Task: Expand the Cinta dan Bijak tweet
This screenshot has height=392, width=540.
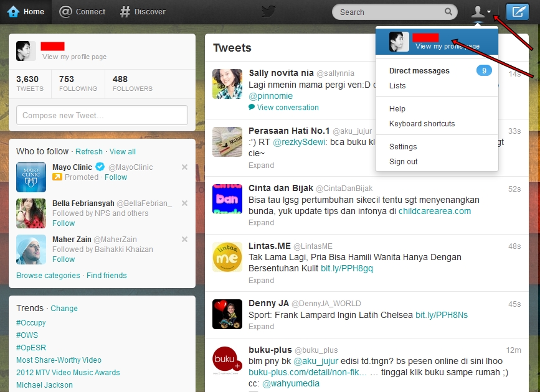Action: coord(261,223)
